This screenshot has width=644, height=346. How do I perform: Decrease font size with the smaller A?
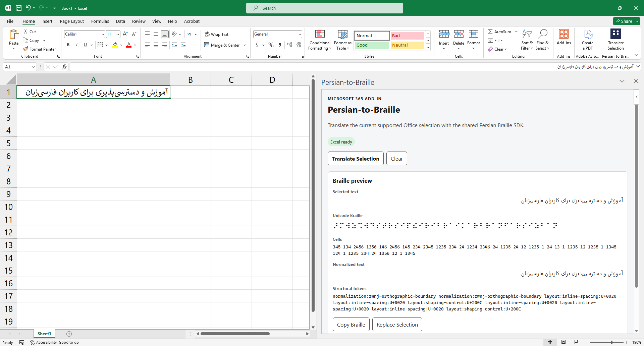[134, 34]
